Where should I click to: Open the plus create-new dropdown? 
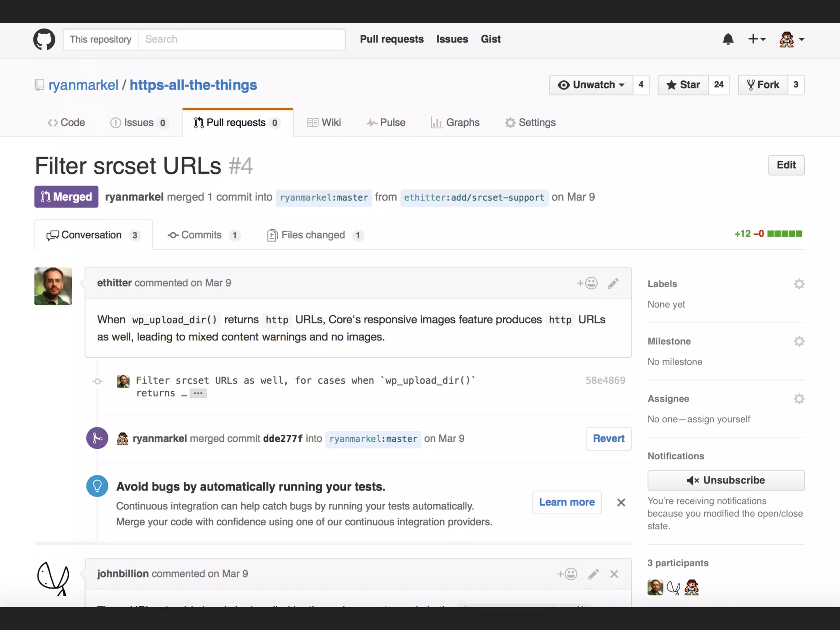point(757,39)
